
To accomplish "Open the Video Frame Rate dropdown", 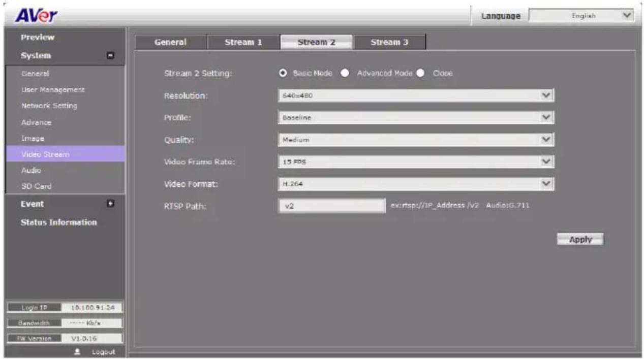I will pyautogui.click(x=416, y=162).
